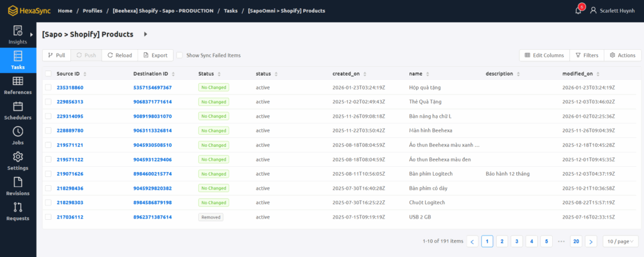
Task: Select row checkbox for 228889780
Action: (48, 130)
